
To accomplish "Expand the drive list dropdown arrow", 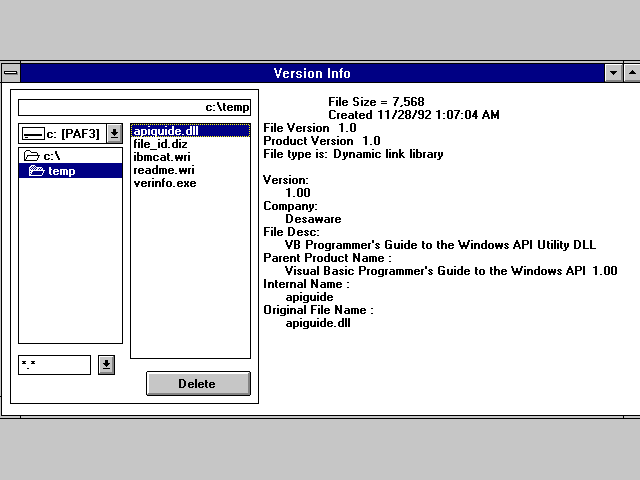I will 114,133.
